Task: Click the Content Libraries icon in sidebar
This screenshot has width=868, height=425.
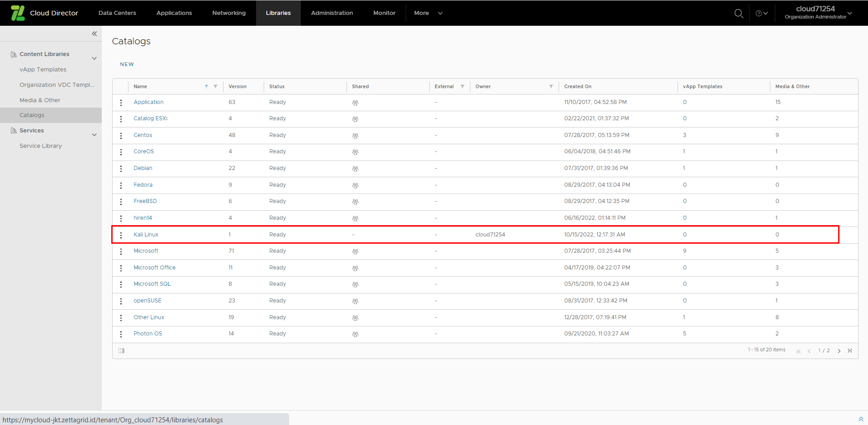Action: pos(14,54)
